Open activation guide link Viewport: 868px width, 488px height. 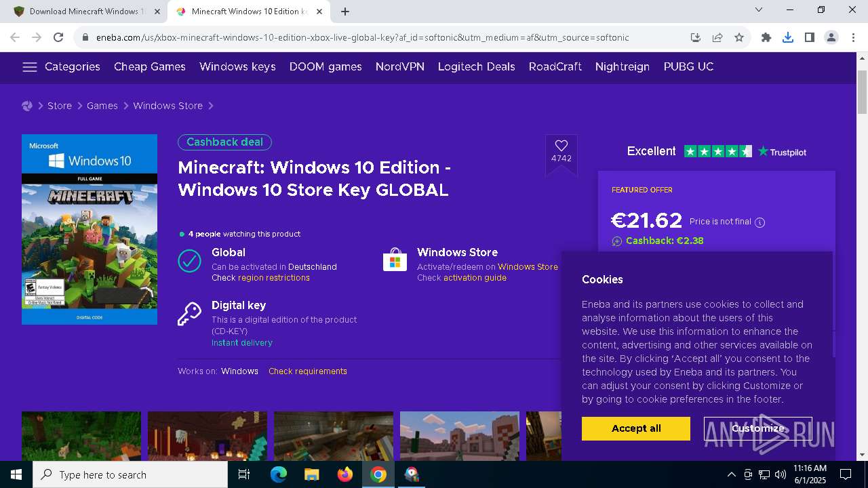(475, 278)
